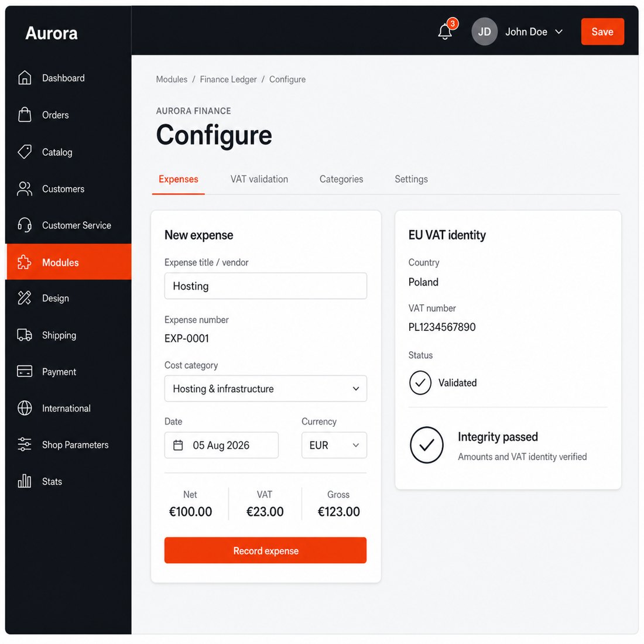Click Finance Ledger breadcrumb link
The height and width of the screenshot is (644, 644).
[x=228, y=79]
